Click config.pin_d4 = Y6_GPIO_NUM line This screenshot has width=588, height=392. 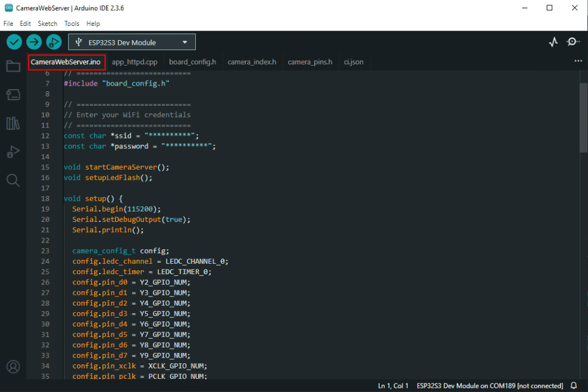[x=131, y=324]
